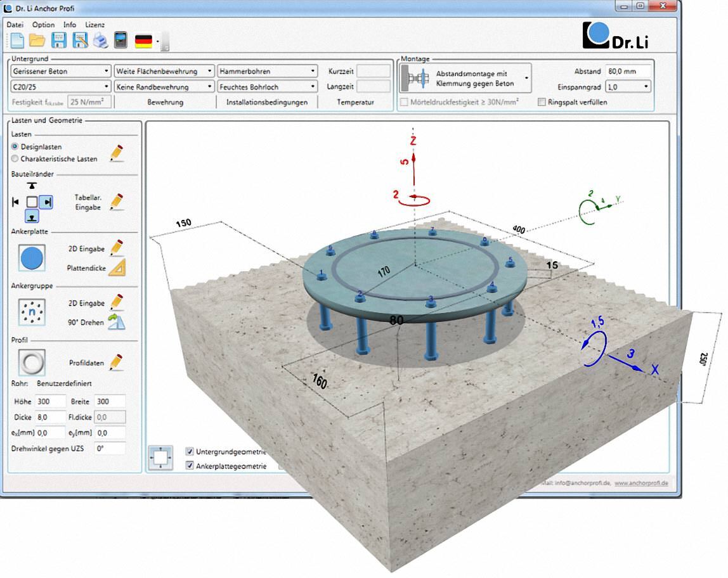This screenshot has width=728, height=578.
Task: Print using the printer icon
Action: pos(101,41)
